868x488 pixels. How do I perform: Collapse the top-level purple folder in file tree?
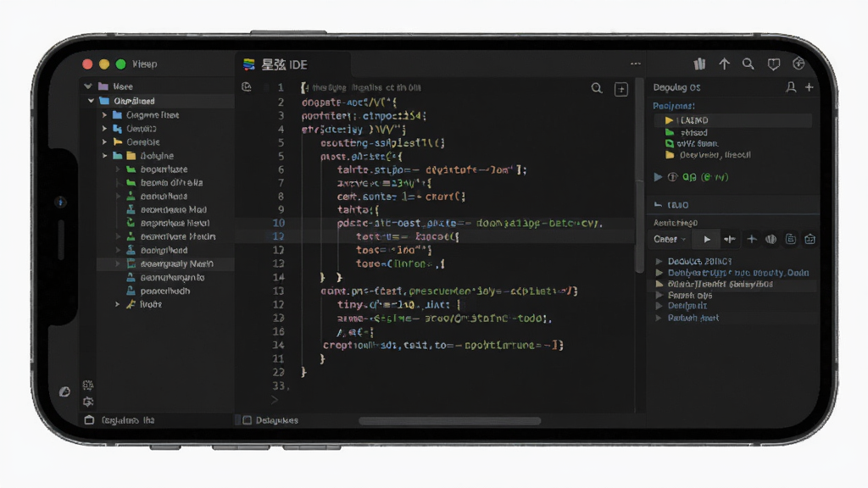[88, 86]
